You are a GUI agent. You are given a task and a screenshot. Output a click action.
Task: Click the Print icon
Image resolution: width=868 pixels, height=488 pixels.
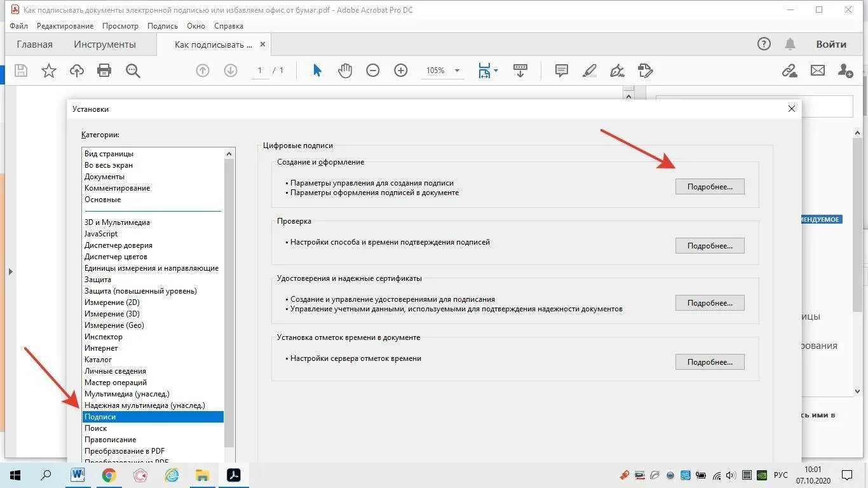click(104, 71)
